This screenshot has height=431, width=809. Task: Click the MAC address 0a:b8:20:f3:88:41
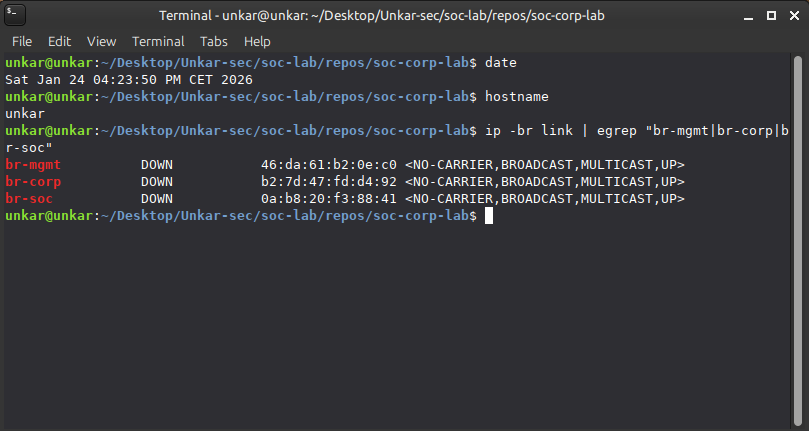pos(329,199)
